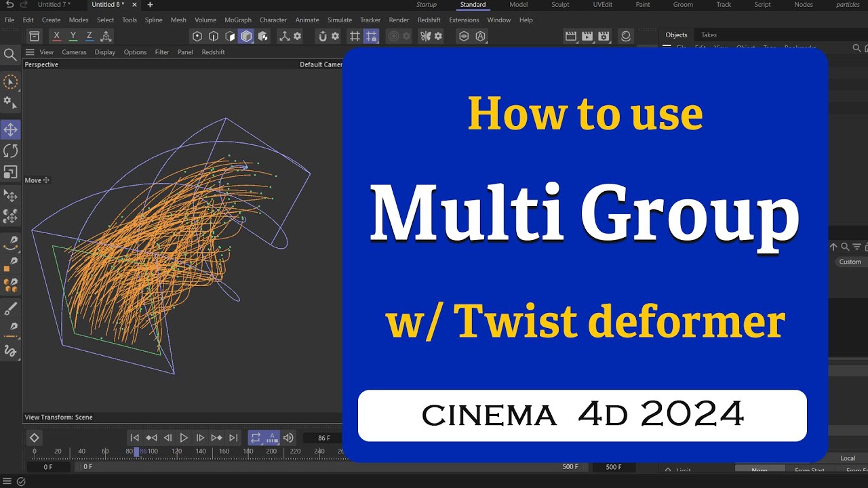Toggle Y axis lock
Screen dimensions: 868x488
(x=73, y=36)
